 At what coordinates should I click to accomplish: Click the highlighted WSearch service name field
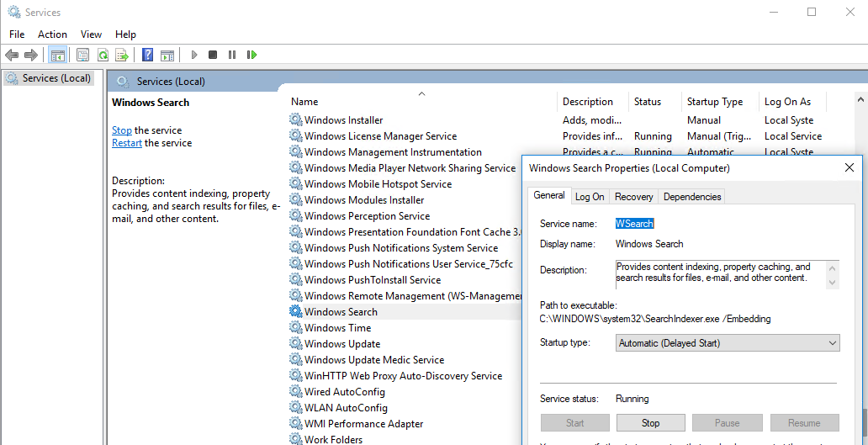point(634,224)
